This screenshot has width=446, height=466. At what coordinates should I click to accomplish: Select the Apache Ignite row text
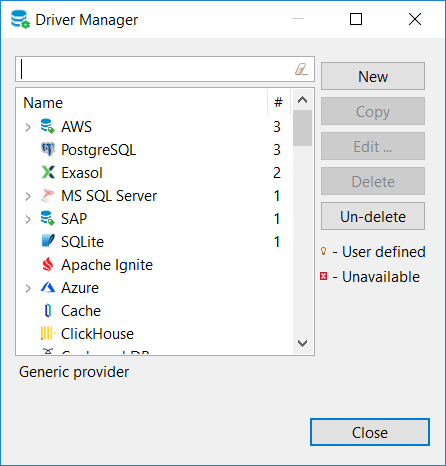coord(107,265)
